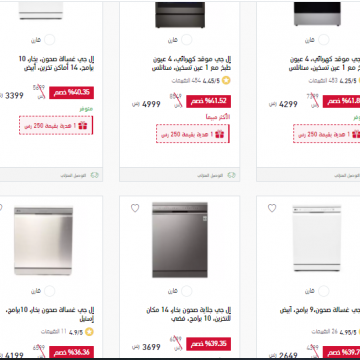Mark white 2669 dishwasher for comparison
The width and height of the screenshot is (360, 360).
(x=323, y=291)
